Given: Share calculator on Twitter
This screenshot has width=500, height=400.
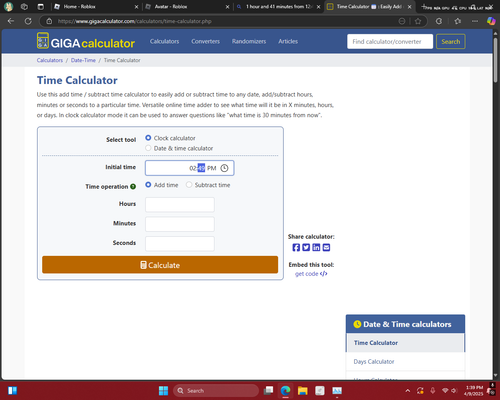Looking at the screenshot, I should tap(306, 247).
